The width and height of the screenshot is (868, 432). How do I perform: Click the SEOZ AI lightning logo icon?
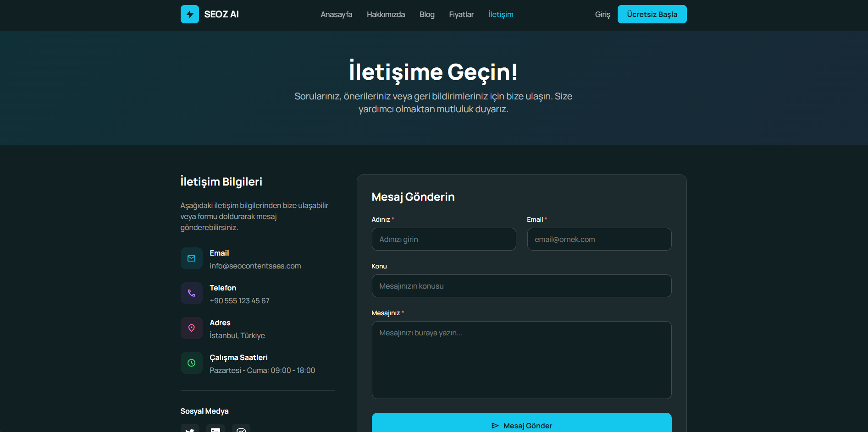(x=189, y=14)
